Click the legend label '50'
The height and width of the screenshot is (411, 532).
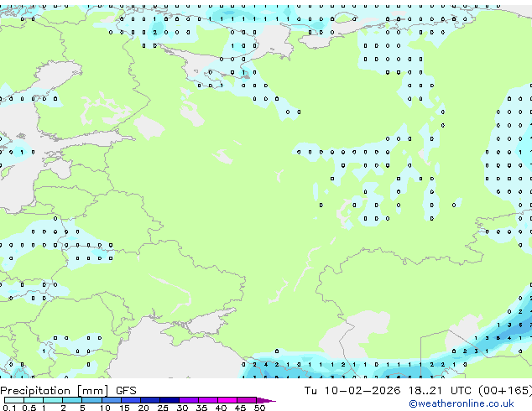pyautogui.click(x=260, y=408)
